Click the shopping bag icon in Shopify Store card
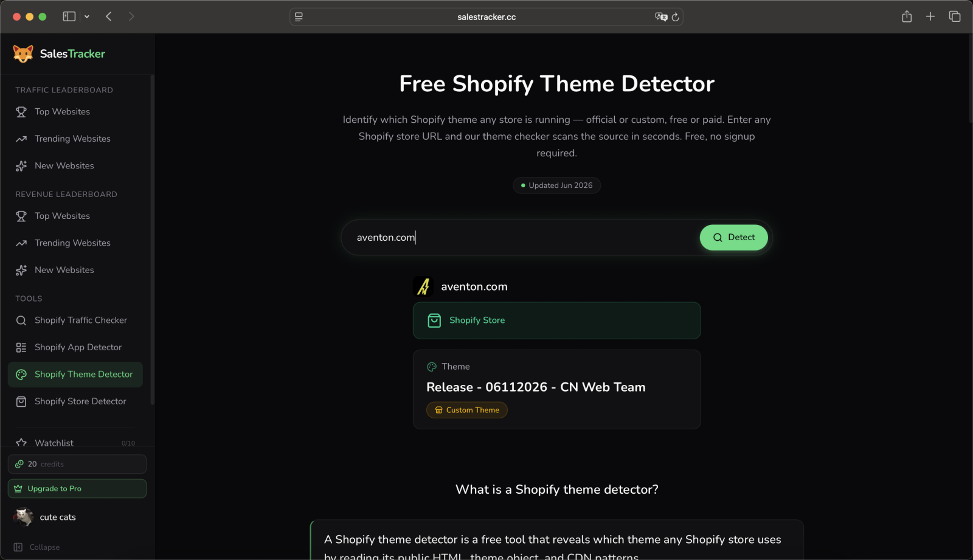The height and width of the screenshot is (560, 973). [x=434, y=320]
